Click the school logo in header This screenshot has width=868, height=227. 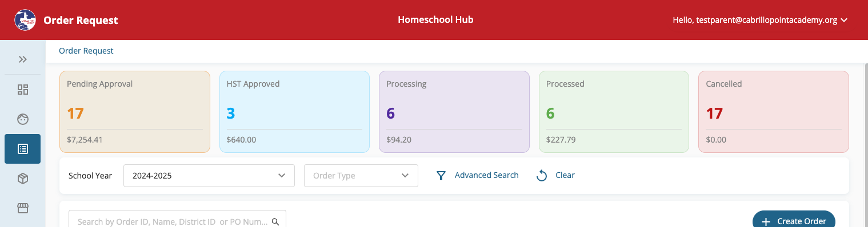tap(25, 20)
